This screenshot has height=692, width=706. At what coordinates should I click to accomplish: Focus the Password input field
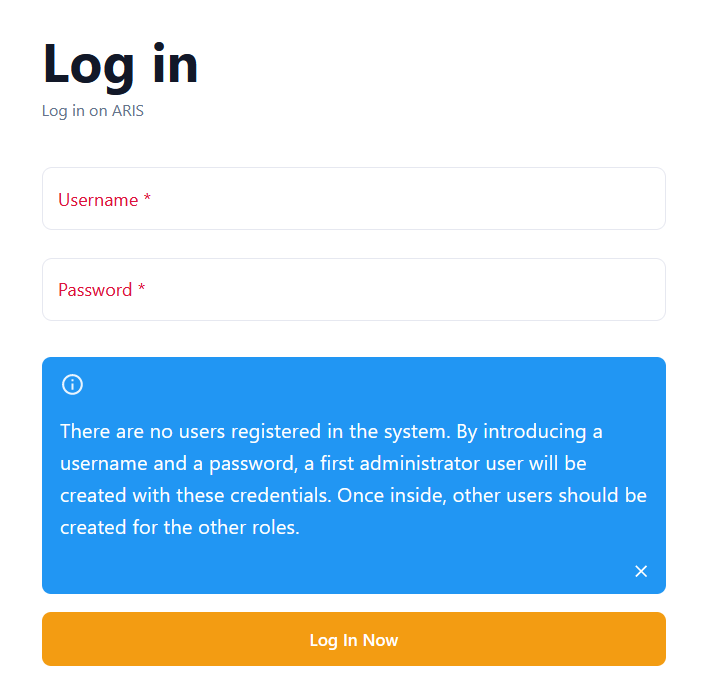pos(353,289)
